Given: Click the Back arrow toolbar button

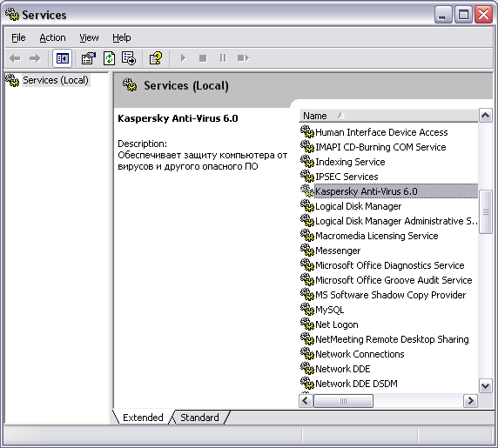Looking at the screenshot, I should [15, 58].
